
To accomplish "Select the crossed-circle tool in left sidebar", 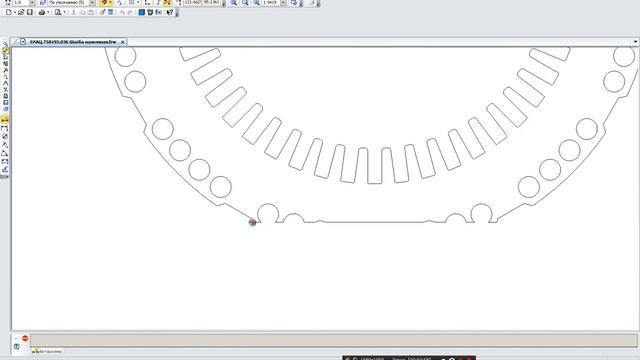I will (4, 136).
